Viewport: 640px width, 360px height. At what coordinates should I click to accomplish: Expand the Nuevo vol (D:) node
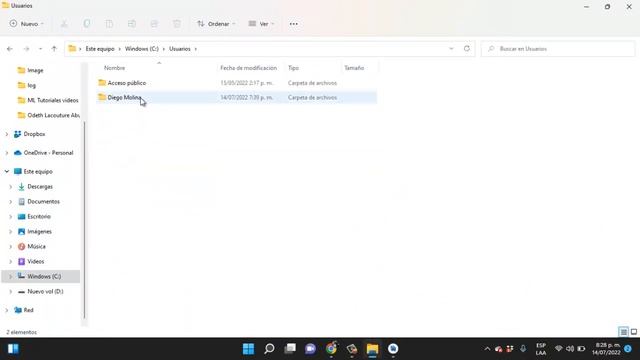coord(11,291)
